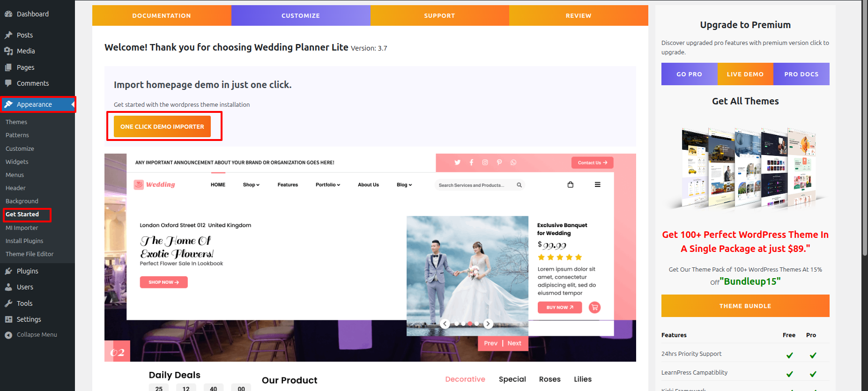The image size is (868, 391).
Task: Click the slider's next arrow control
Action: (488, 324)
